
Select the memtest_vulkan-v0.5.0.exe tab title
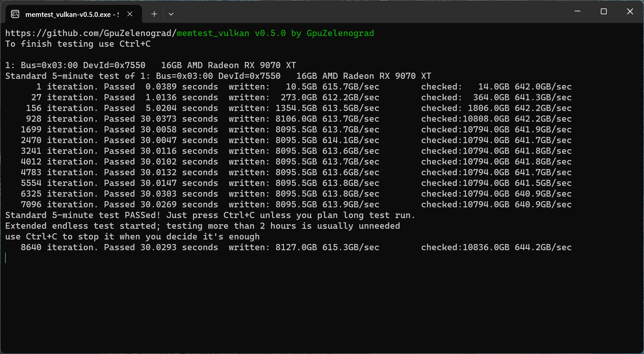click(x=71, y=14)
